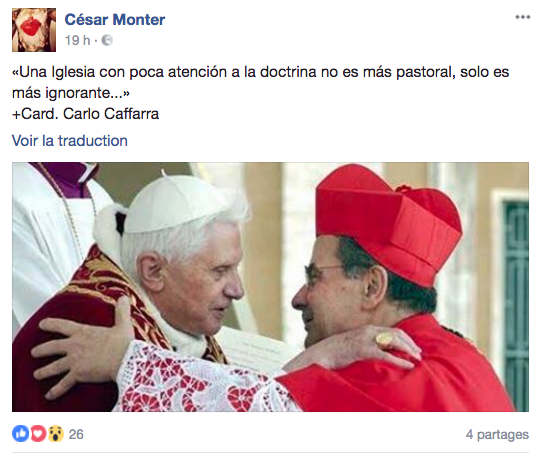
Task: Open the list of 26 reactions
Action: pyautogui.click(x=76, y=434)
